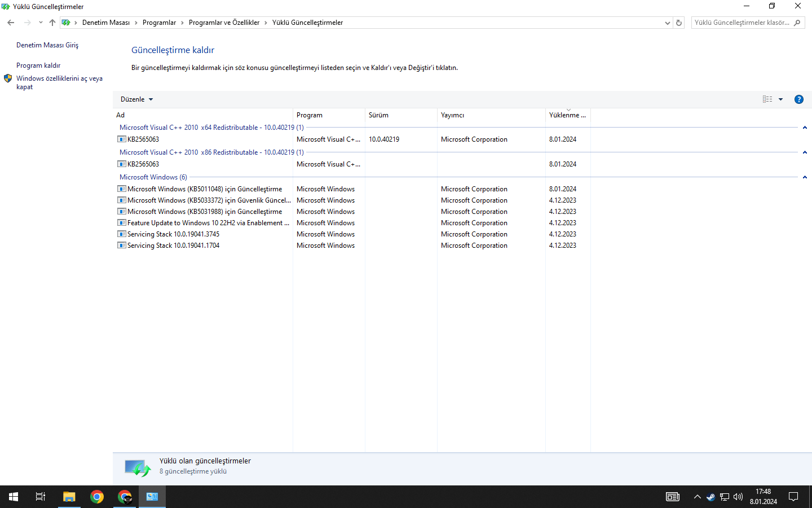
Task: Click version 10.0.40219 cell
Action: (x=384, y=139)
